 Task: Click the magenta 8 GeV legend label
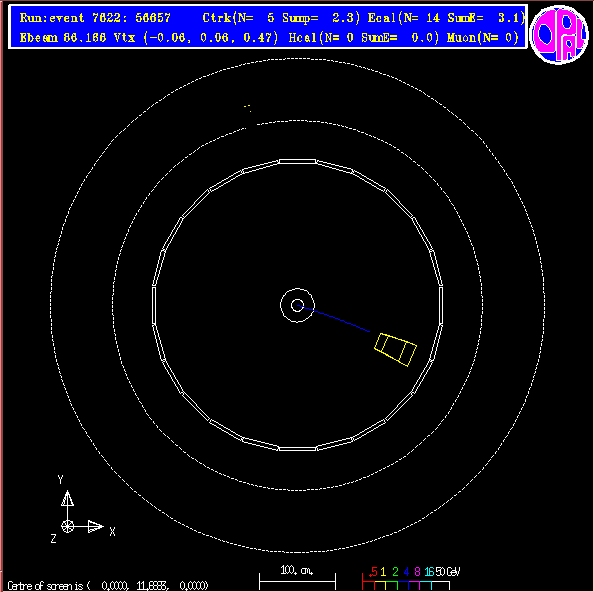point(417,572)
